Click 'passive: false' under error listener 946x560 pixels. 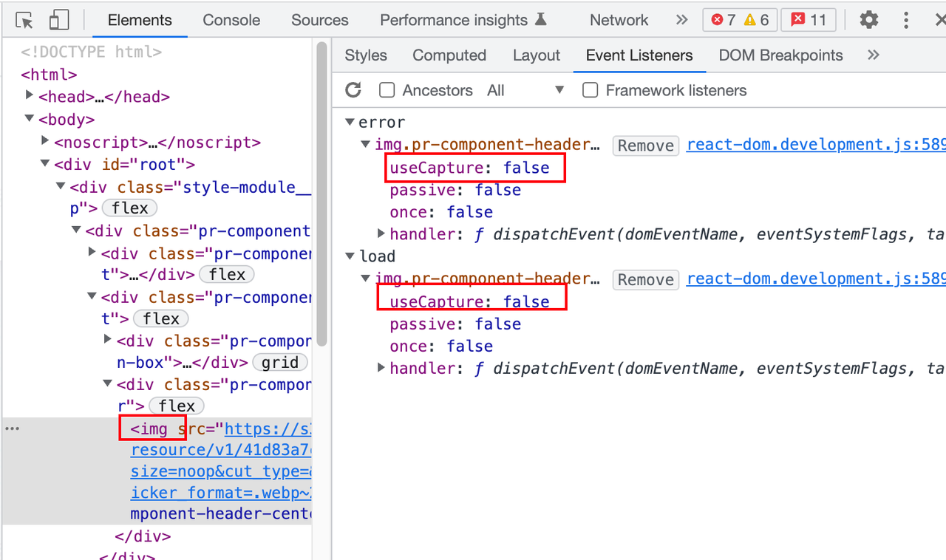coord(455,190)
